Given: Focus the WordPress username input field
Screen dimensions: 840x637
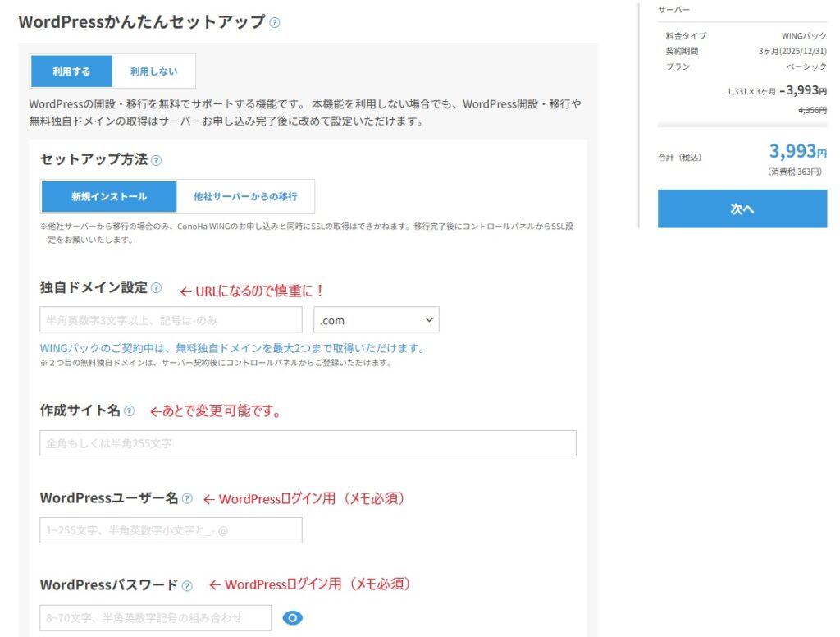Looking at the screenshot, I should (171, 530).
